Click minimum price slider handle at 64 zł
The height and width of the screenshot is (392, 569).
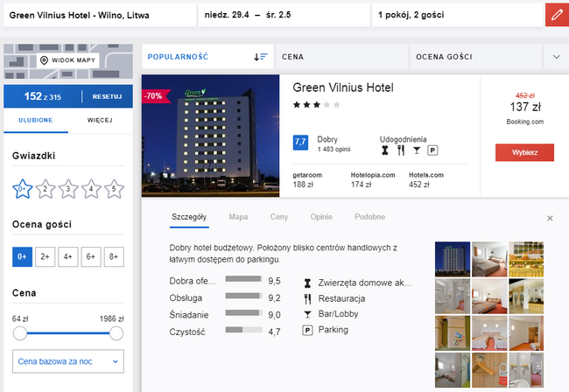point(20,333)
